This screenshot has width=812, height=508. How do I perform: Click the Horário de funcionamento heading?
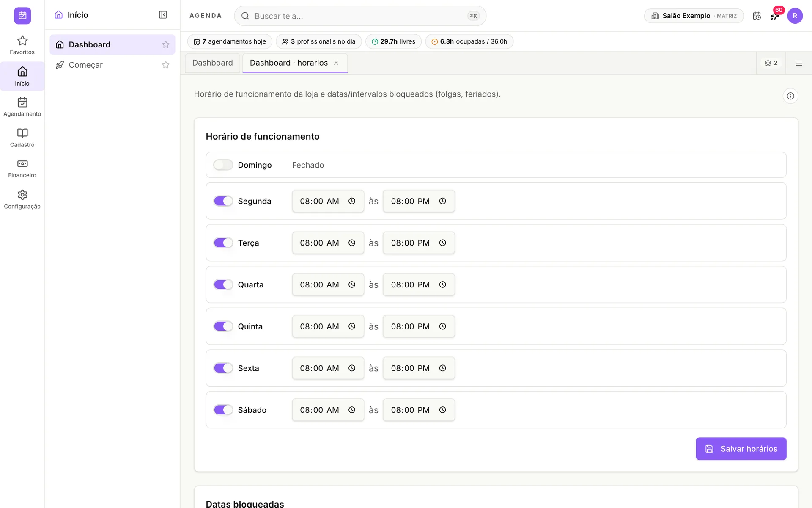[x=263, y=136]
